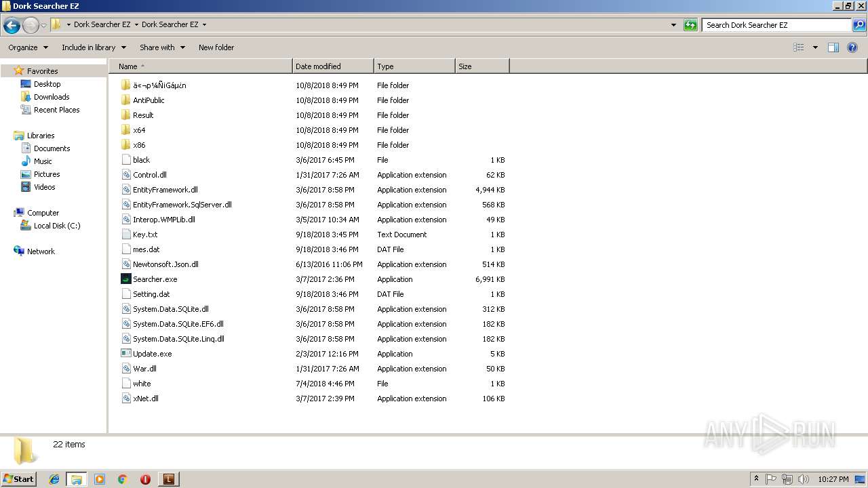Select the Setting.dat file name
Image resolution: width=868 pixels, height=488 pixels.
pos(151,294)
